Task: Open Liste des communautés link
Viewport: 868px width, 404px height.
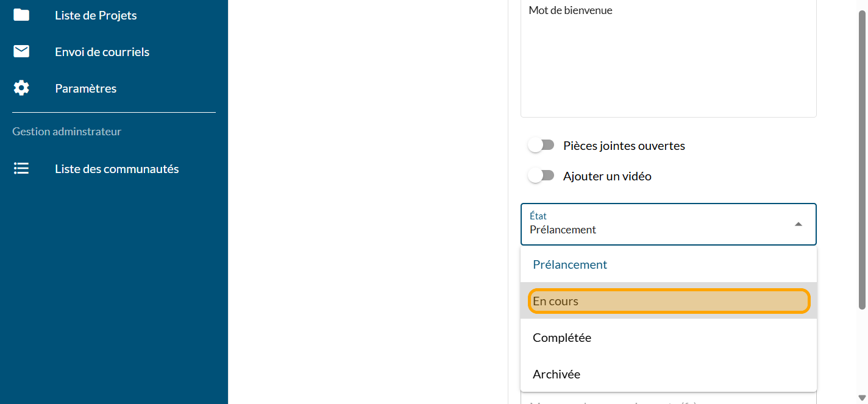Action: [x=116, y=169]
